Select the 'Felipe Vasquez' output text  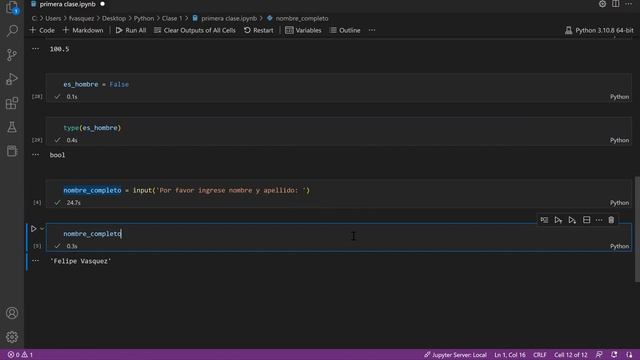point(80,261)
